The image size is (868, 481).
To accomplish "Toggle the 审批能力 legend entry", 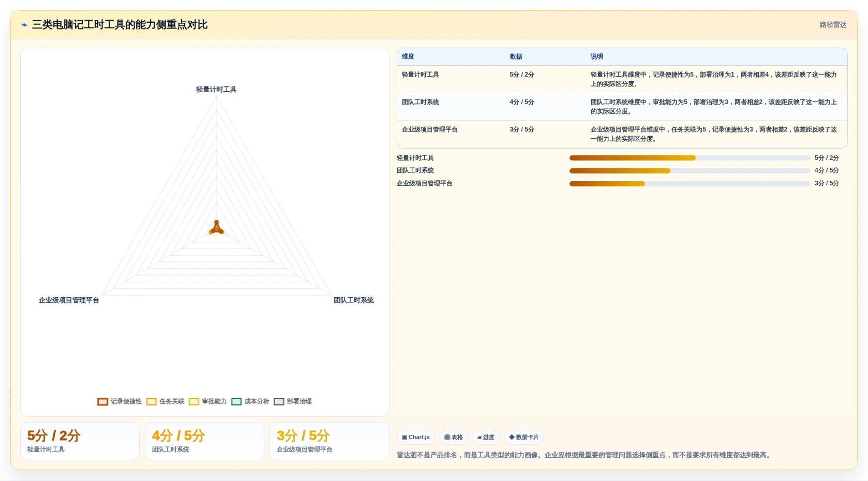I will 207,402.
